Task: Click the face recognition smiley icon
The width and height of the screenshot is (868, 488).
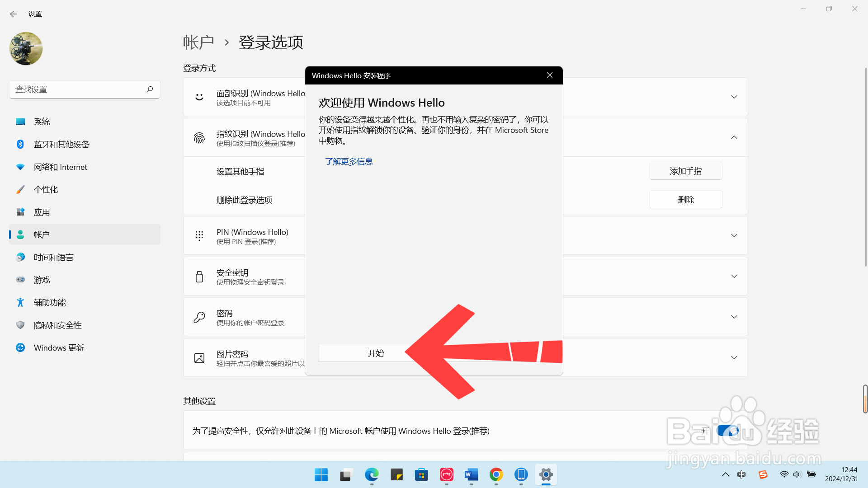Action: (x=199, y=97)
